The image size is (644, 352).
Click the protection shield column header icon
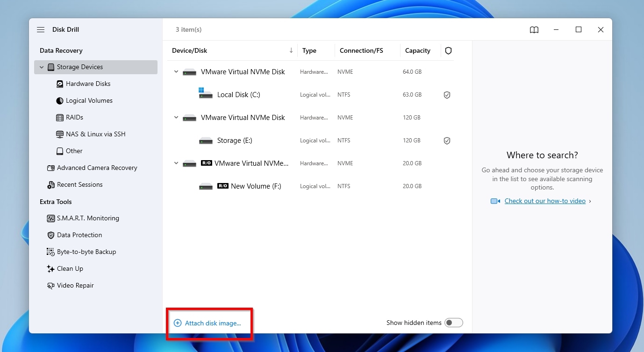pos(448,50)
